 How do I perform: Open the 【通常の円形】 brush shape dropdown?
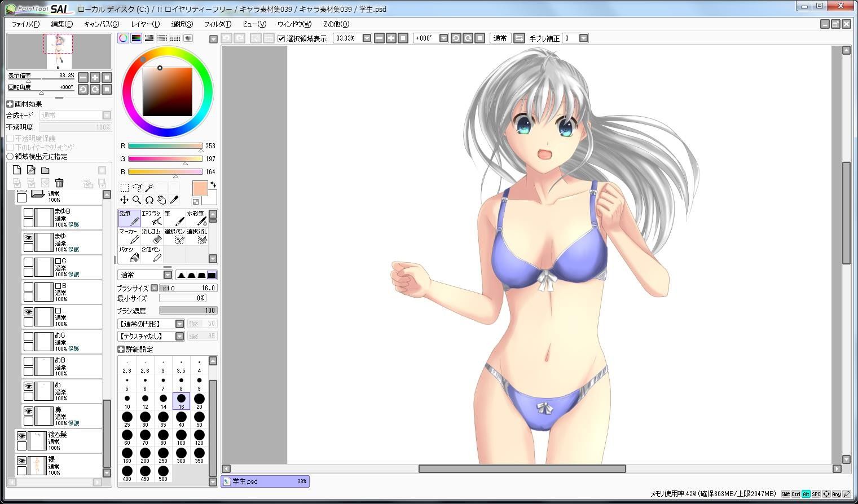pos(179,324)
